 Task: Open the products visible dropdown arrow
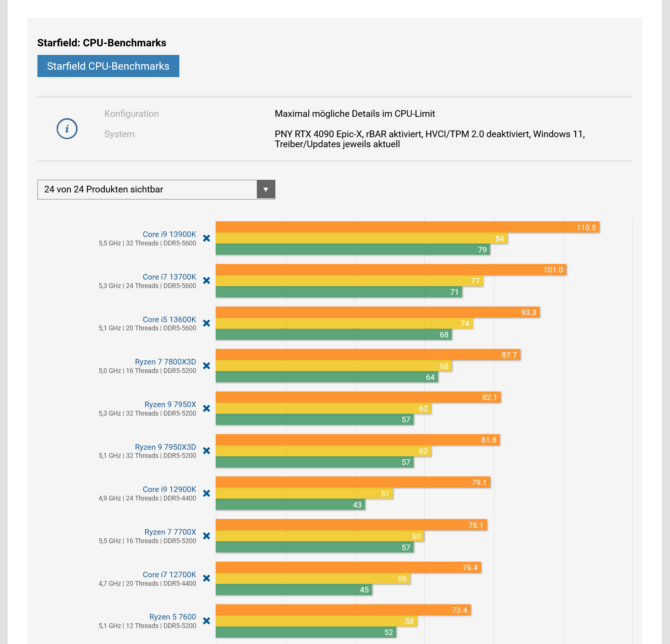pos(266,189)
